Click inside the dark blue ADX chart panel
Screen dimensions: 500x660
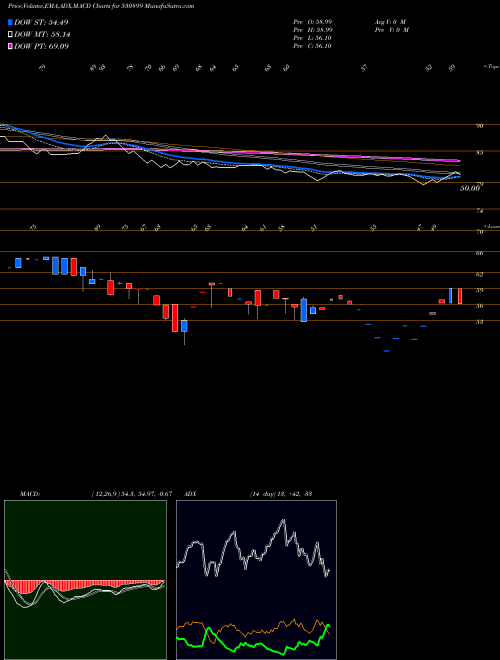click(x=256, y=580)
